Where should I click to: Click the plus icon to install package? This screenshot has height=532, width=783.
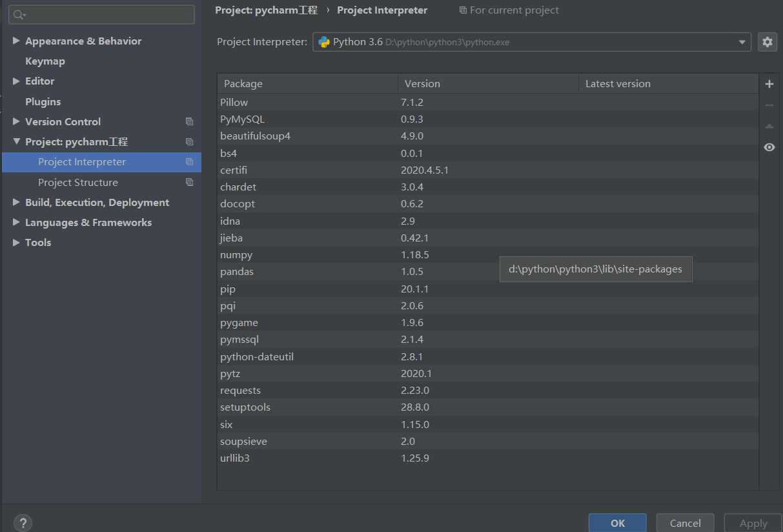coord(769,84)
